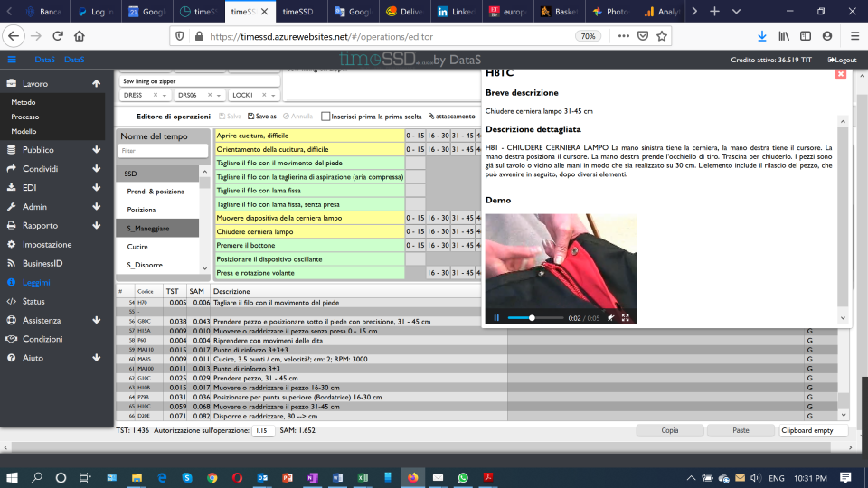
Task: Open WhatsApp from the taskbar
Action: pos(463,477)
